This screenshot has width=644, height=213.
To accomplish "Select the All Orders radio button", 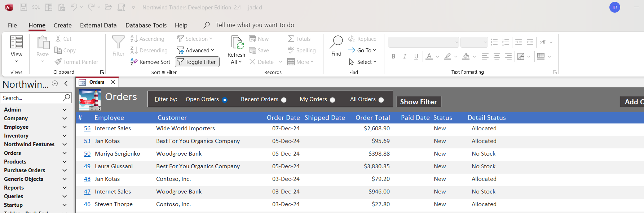I will click(x=381, y=100).
